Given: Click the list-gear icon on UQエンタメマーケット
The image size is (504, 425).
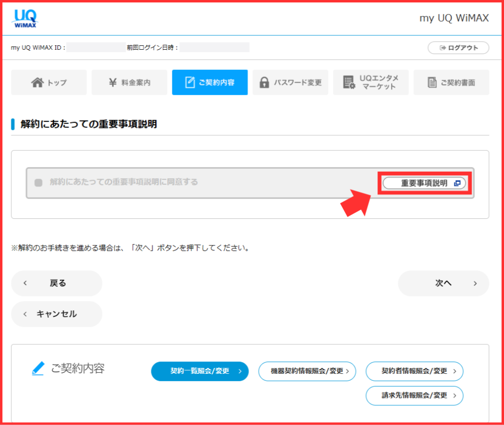Looking at the screenshot, I should click(x=349, y=82).
